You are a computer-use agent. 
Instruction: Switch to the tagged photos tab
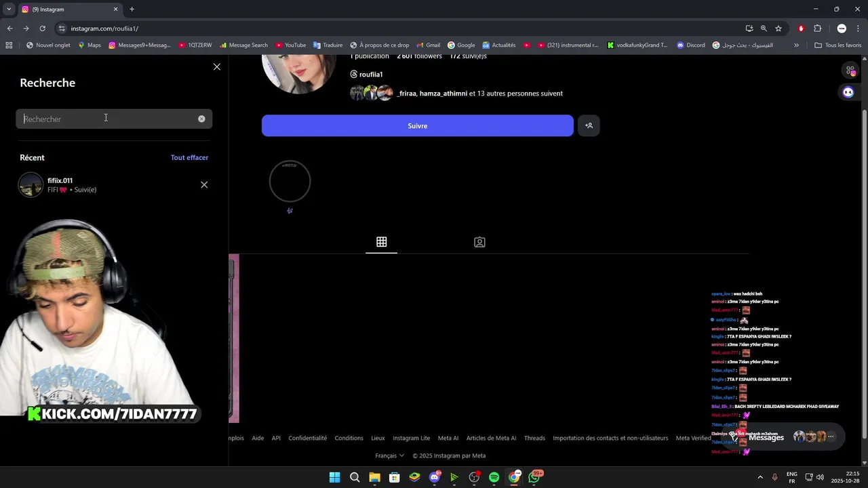pyautogui.click(x=479, y=242)
